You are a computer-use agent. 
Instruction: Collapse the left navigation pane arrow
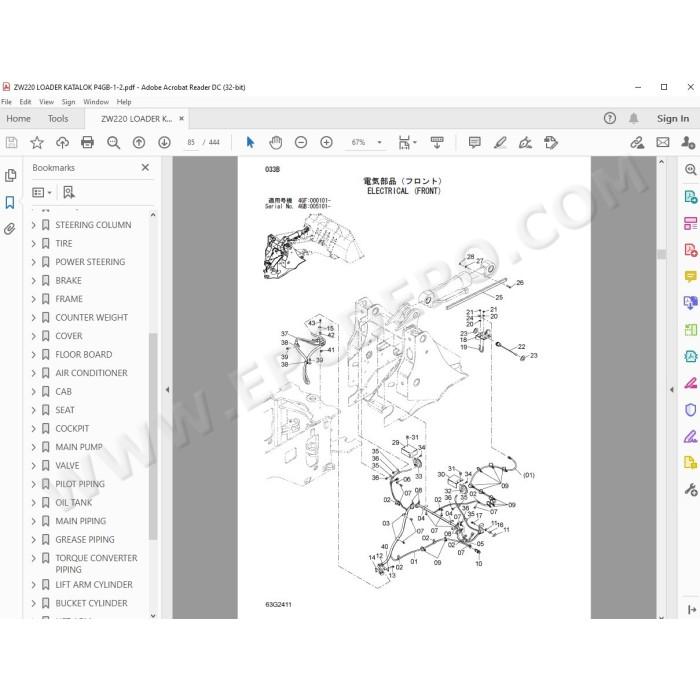tap(167, 390)
